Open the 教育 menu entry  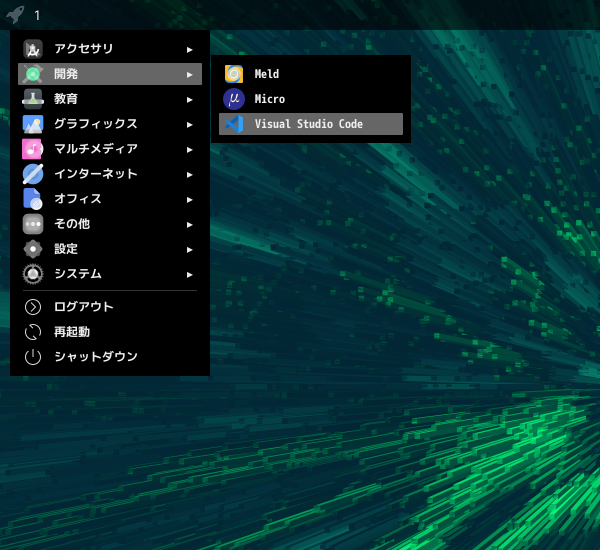click(x=110, y=99)
